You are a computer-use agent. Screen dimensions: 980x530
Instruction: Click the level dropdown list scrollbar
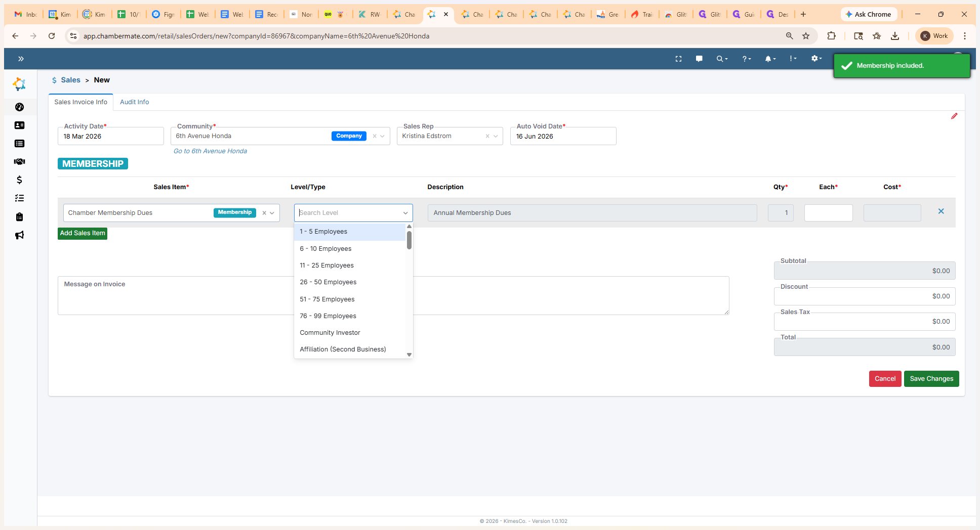pyautogui.click(x=409, y=240)
